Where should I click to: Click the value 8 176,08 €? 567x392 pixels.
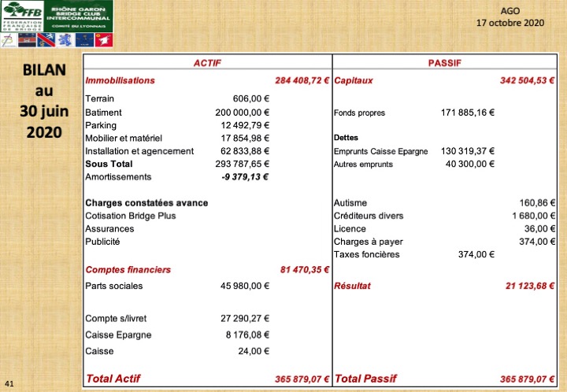pos(248,335)
